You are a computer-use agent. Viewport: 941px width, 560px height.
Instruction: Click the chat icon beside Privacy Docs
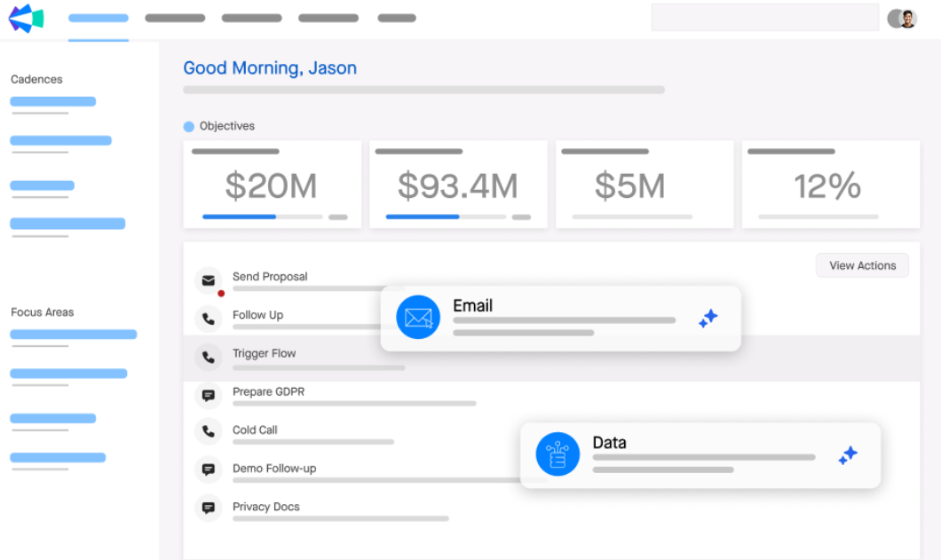[209, 508]
